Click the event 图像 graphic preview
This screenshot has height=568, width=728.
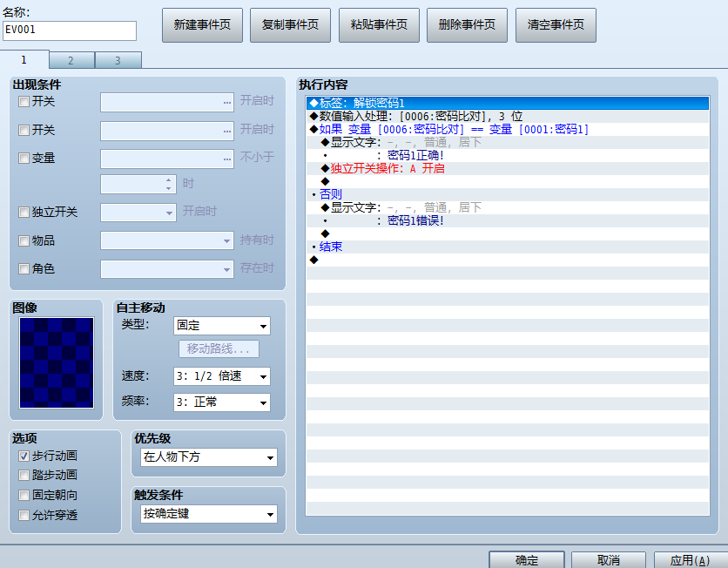pos(57,362)
